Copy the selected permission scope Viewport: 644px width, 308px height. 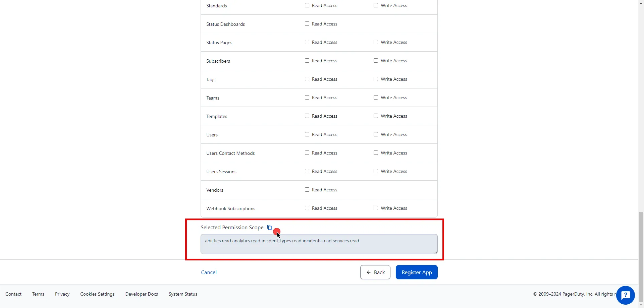point(269,227)
